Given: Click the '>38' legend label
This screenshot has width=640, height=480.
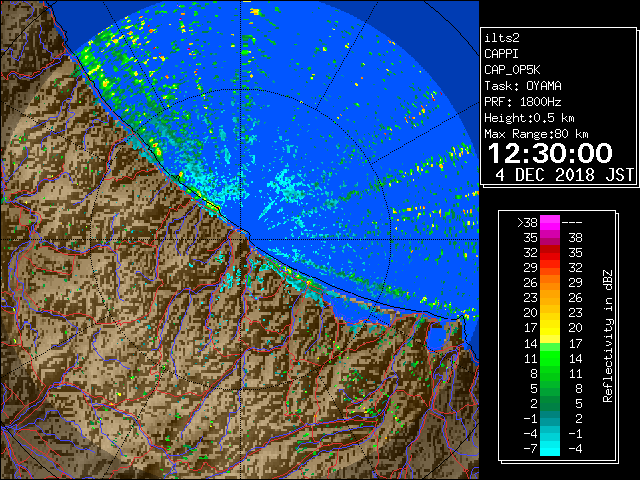Looking at the screenshot, I should point(527,222).
